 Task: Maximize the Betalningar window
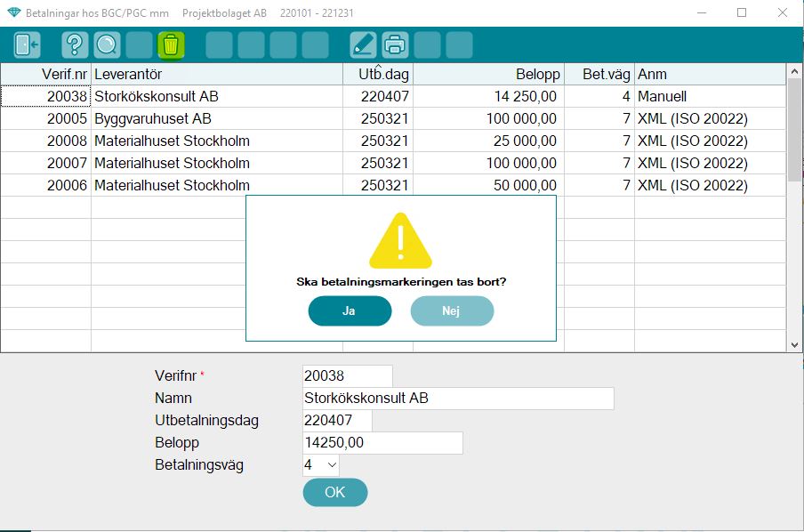tap(742, 12)
